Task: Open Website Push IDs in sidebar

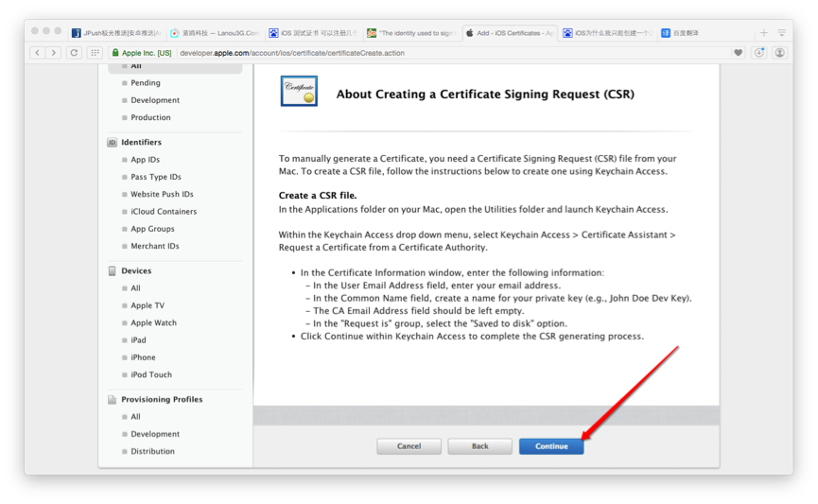Action: [163, 194]
